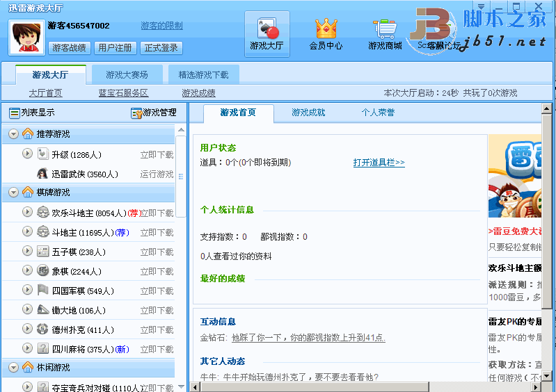Click 立即下载 for 五子棋
This screenshot has height=392, width=556.
(157, 252)
